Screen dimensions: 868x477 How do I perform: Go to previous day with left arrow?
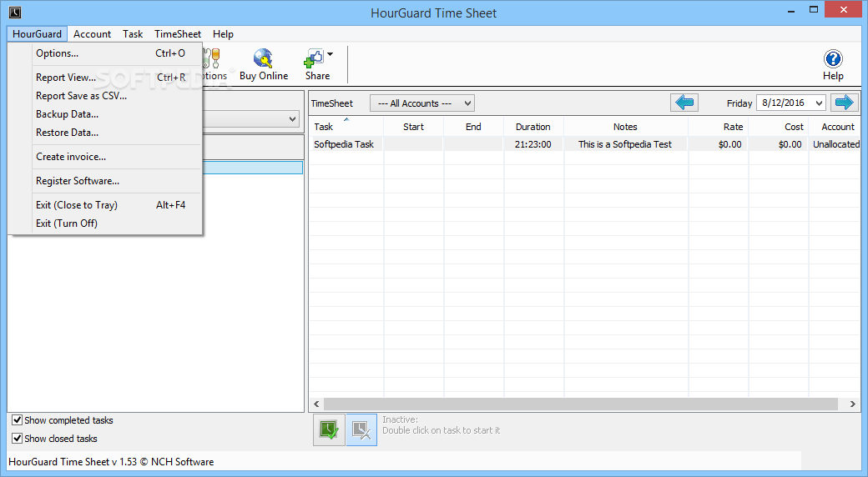click(684, 103)
